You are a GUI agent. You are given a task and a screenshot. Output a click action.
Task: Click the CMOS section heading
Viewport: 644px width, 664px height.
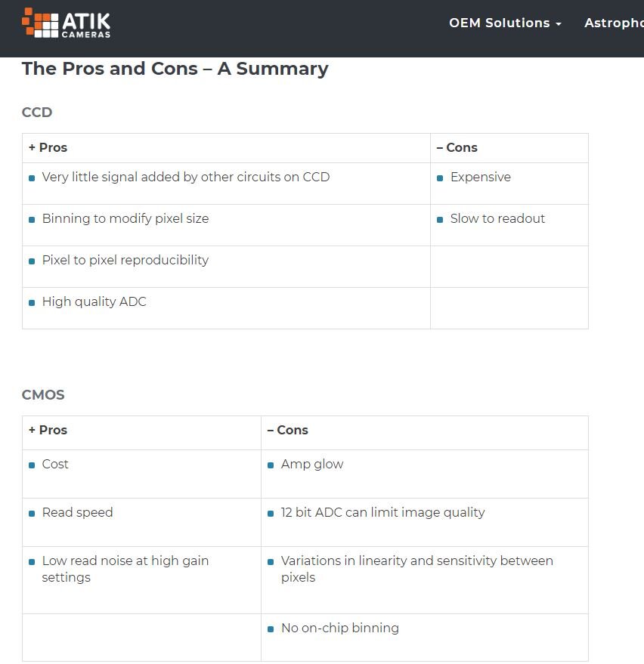[43, 395]
